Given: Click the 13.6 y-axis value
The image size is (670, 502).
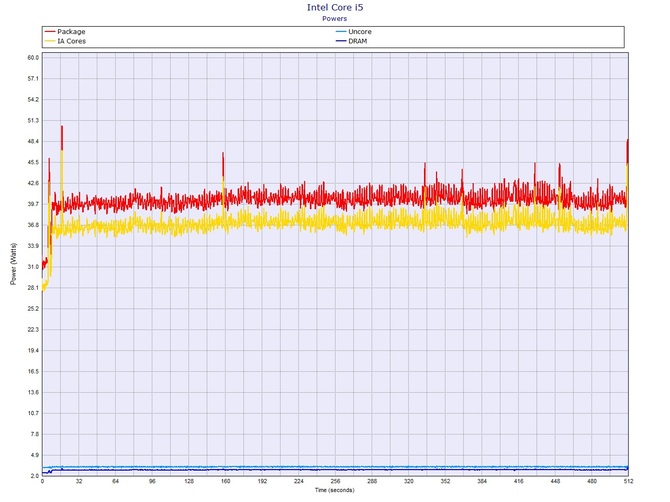Looking at the screenshot, I should click(x=33, y=393).
